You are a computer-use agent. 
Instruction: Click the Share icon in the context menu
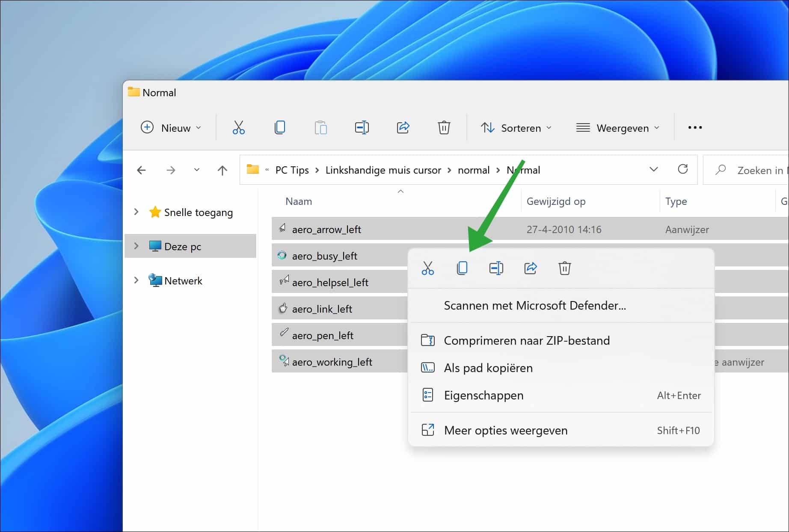click(x=530, y=268)
